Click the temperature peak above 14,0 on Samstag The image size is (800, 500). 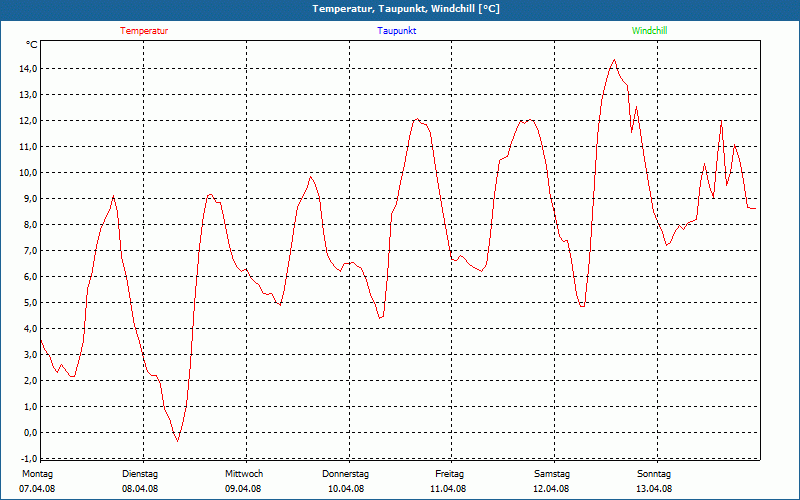[614, 60]
